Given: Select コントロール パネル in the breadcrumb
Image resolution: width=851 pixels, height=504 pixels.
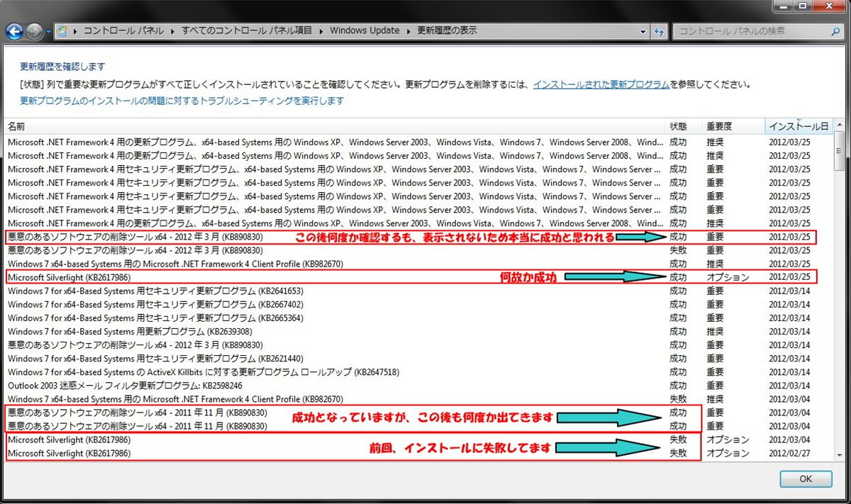Looking at the screenshot, I should tap(123, 31).
